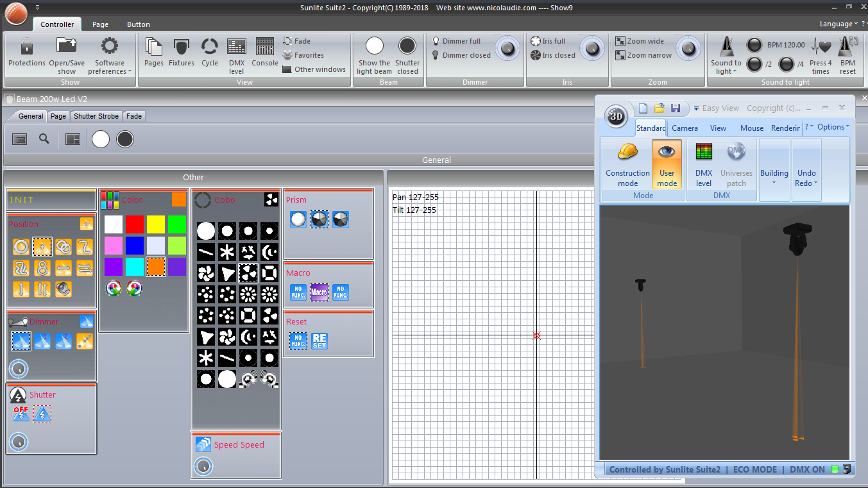The height and width of the screenshot is (488, 868).
Task: Switch Easy View to Construction mode
Action: pos(627,164)
